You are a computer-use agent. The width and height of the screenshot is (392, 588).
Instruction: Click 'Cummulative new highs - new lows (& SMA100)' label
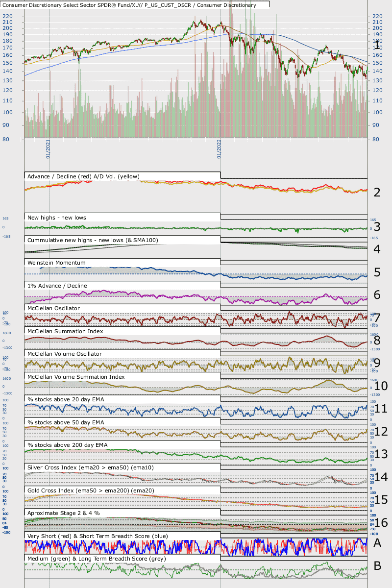[92, 240]
